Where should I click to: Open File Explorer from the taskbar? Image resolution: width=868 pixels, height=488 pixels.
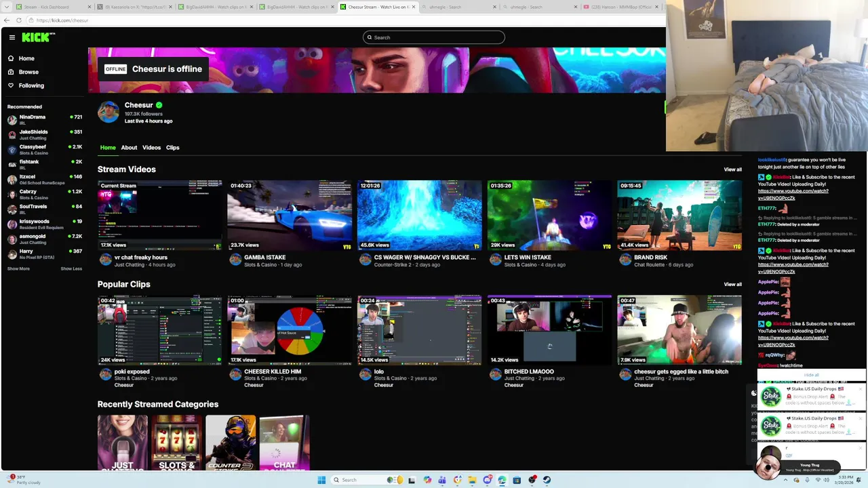(472, 480)
